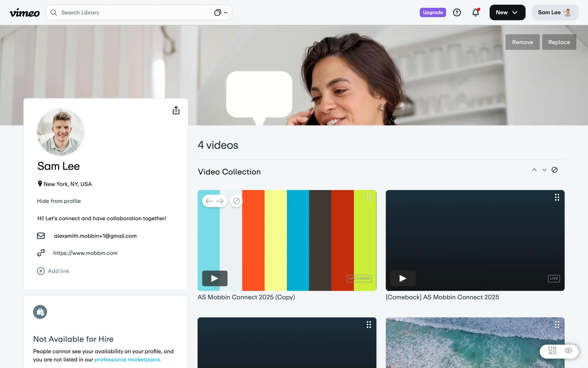The width and height of the screenshot is (588, 368).
Task: Move Video Collection section up
Action: pos(534,170)
